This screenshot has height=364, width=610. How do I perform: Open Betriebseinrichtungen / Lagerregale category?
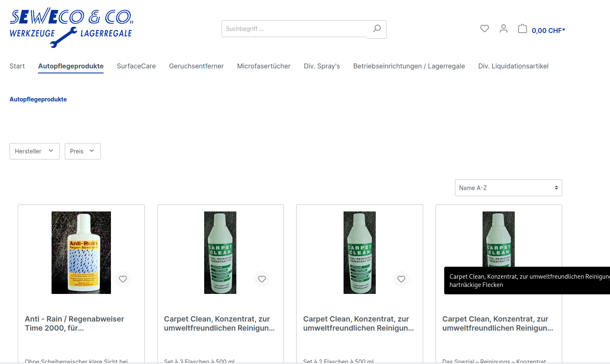(409, 66)
